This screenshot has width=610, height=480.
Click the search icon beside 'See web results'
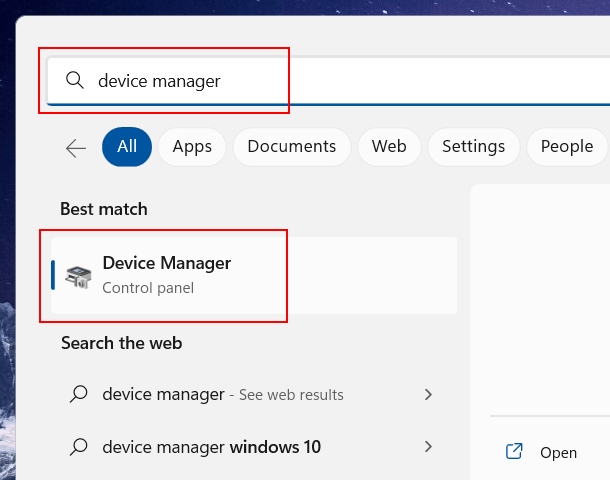[x=79, y=395]
